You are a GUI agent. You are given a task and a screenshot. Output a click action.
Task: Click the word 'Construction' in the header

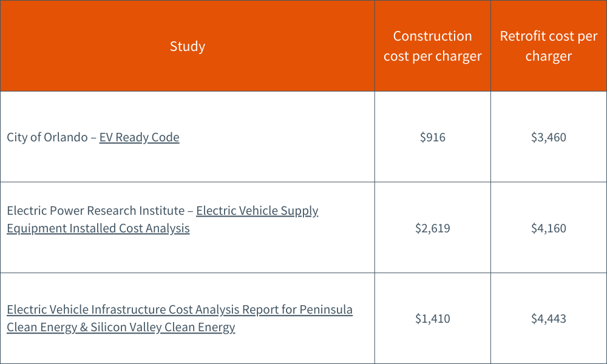pyautogui.click(x=432, y=36)
